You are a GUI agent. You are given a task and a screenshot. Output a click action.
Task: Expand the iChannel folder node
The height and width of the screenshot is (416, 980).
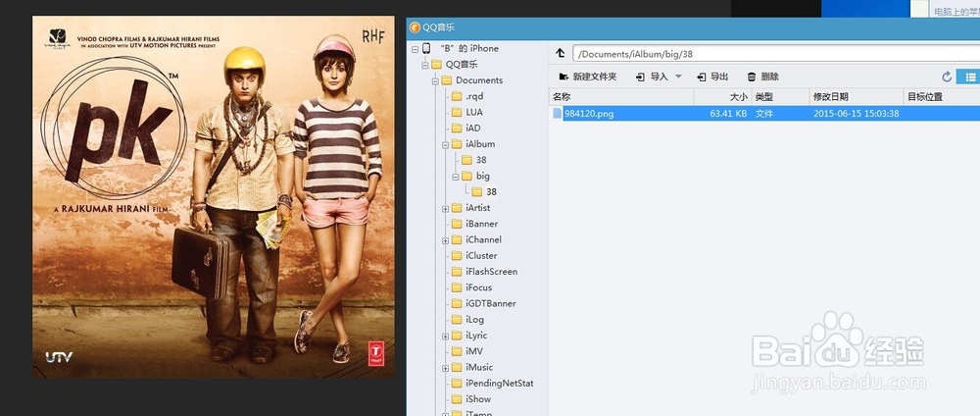coord(445,240)
